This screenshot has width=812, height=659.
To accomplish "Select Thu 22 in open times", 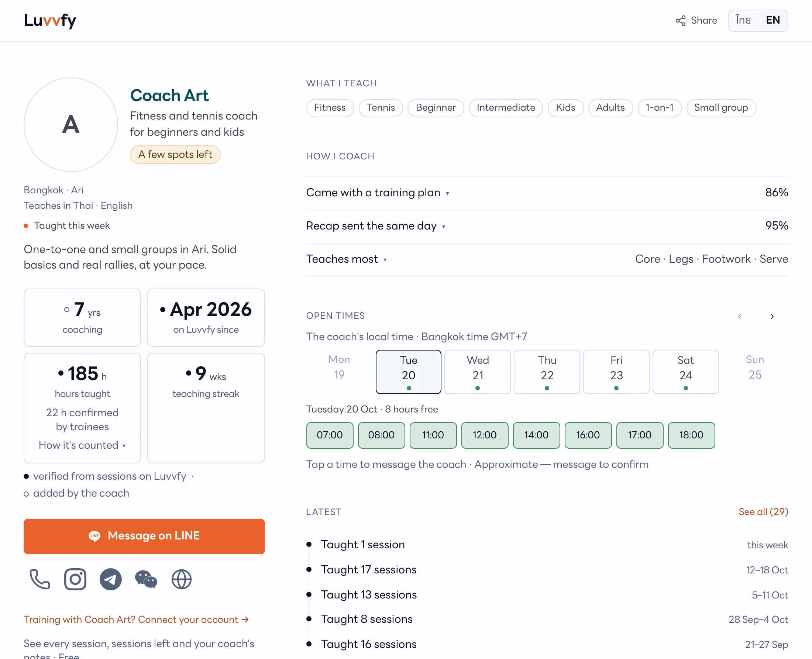I will pyautogui.click(x=547, y=372).
